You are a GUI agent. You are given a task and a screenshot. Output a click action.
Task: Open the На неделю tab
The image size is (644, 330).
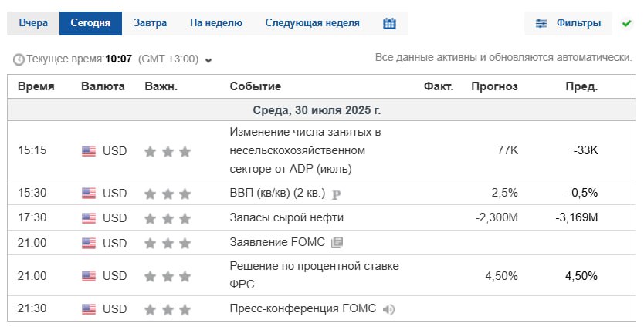coord(216,23)
